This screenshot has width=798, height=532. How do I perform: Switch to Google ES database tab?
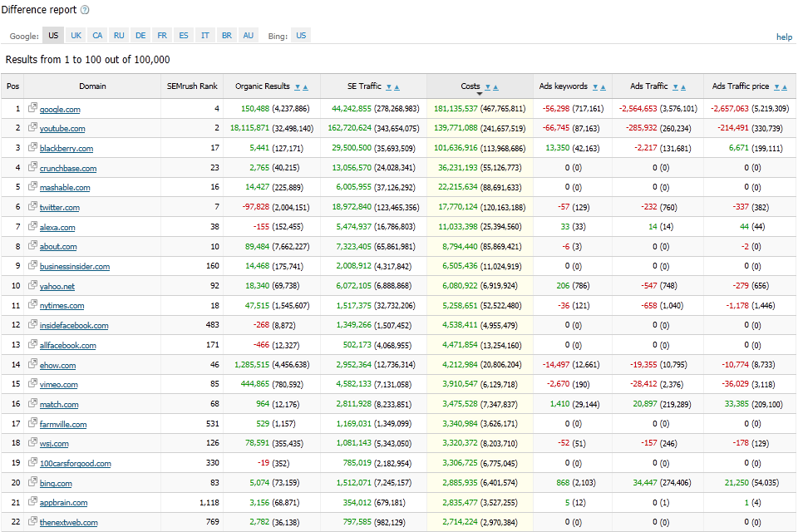pyautogui.click(x=183, y=35)
